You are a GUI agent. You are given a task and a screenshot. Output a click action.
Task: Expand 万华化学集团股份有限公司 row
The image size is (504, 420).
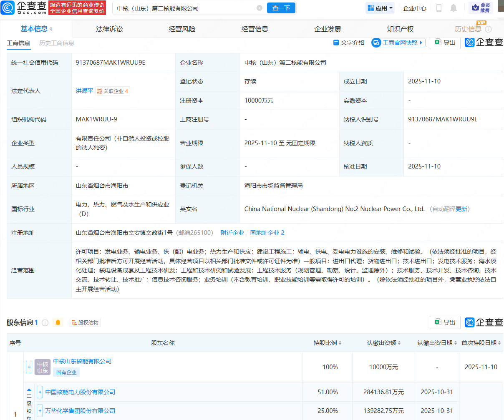click(x=40, y=411)
